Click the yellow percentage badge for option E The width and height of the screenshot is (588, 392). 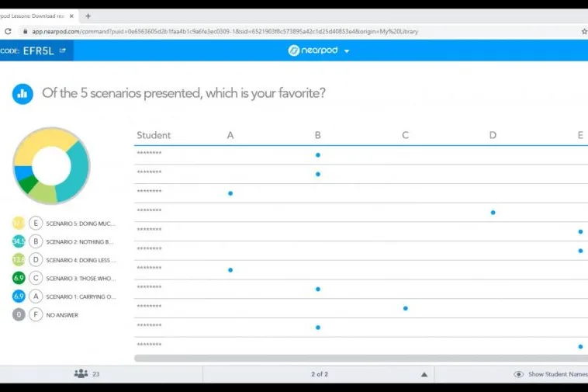point(19,224)
